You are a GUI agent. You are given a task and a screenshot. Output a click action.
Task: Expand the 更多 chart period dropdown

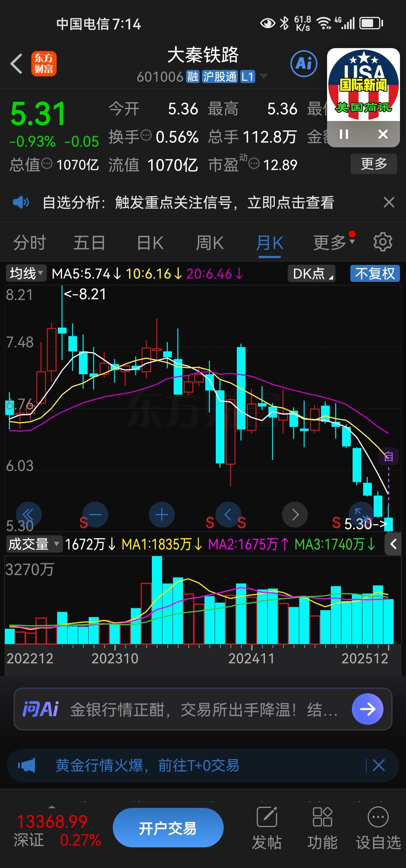click(334, 243)
